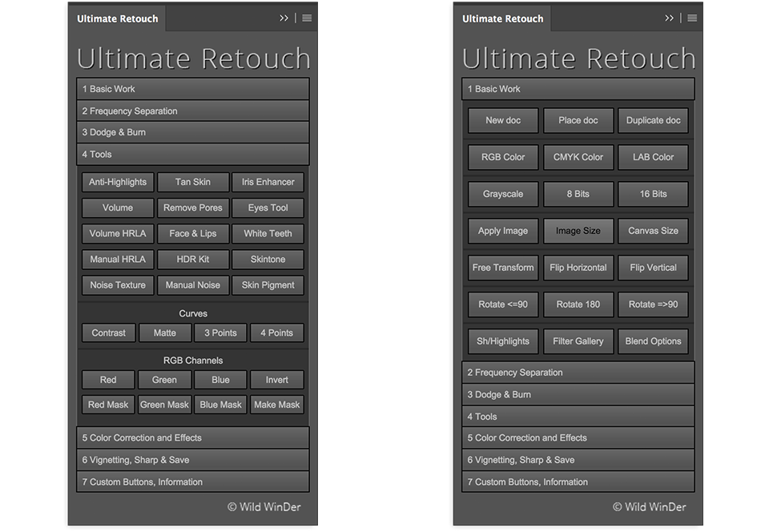The image size is (761, 532).
Task: Open the left panel's hamburger menu icon
Action: click(x=307, y=18)
